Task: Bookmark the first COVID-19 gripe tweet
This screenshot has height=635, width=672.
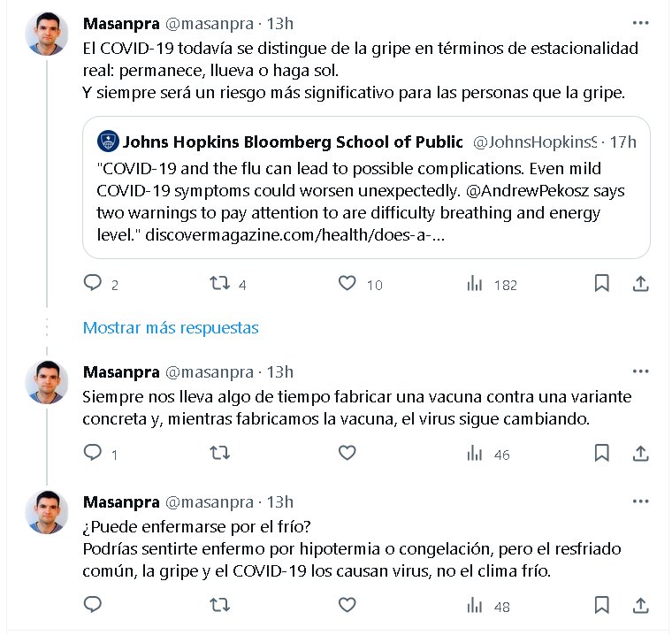Action: 601,284
